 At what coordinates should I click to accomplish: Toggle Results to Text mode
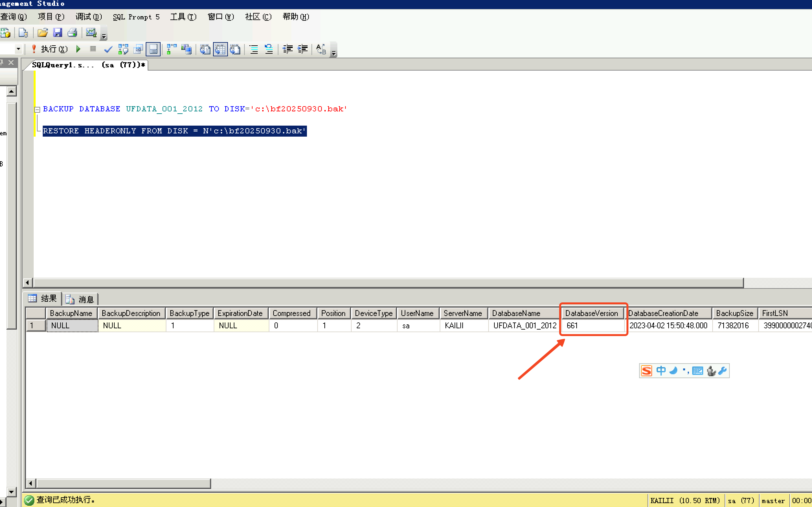205,49
